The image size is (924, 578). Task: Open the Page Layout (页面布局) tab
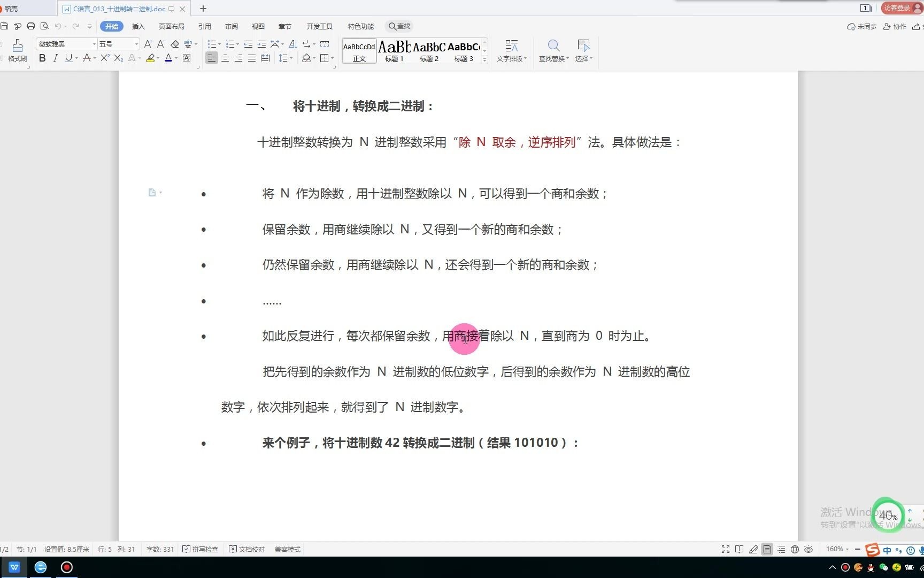pyautogui.click(x=171, y=26)
